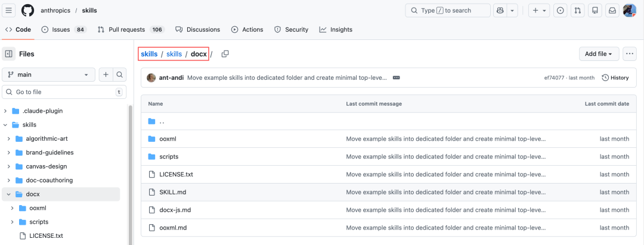Screen dimensions: 644x245
Task: Open the issues icon in header
Action: [559, 10]
